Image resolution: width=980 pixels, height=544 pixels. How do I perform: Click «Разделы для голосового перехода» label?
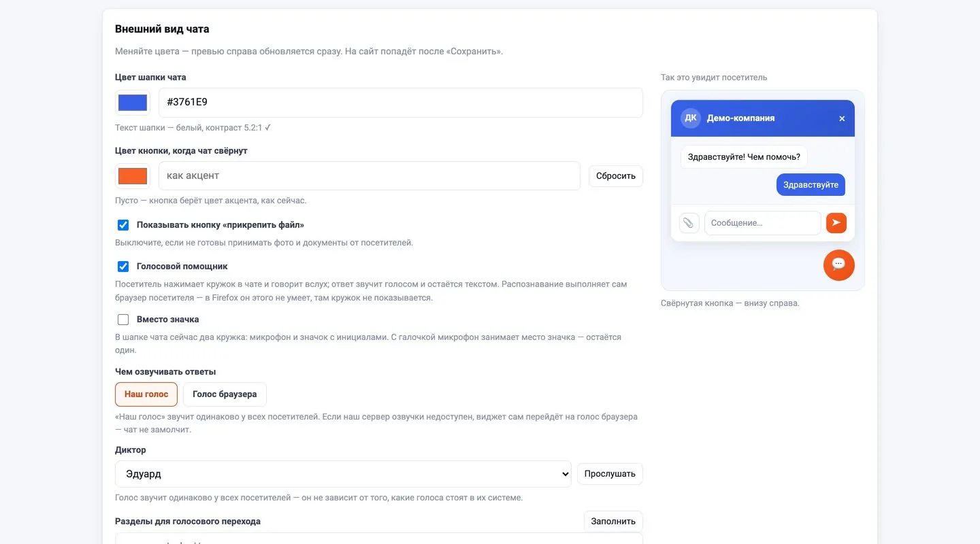coord(188,522)
